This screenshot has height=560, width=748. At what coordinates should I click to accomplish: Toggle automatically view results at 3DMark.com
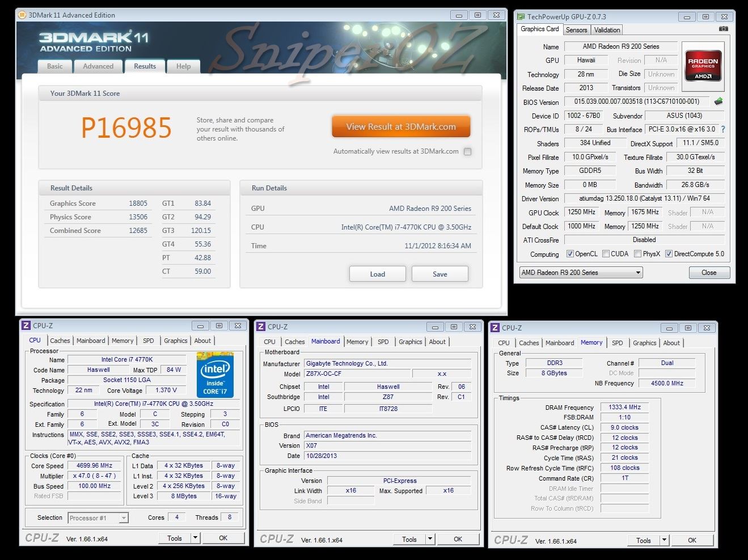(x=467, y=151)
